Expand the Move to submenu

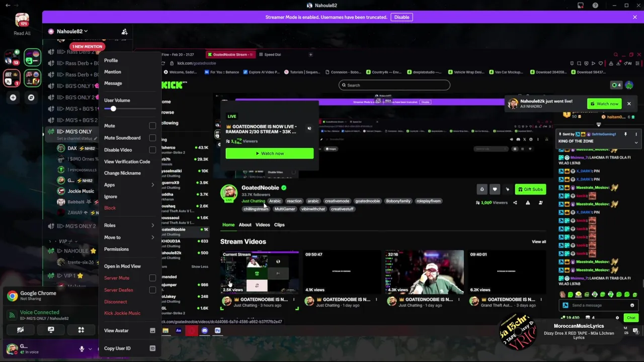tap(130, 237)
